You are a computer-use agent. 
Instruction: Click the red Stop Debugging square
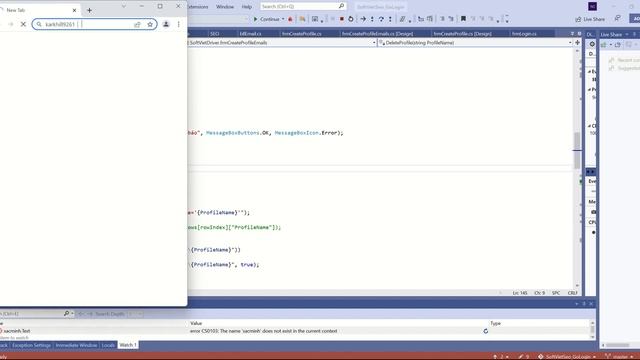coord(342,19)
